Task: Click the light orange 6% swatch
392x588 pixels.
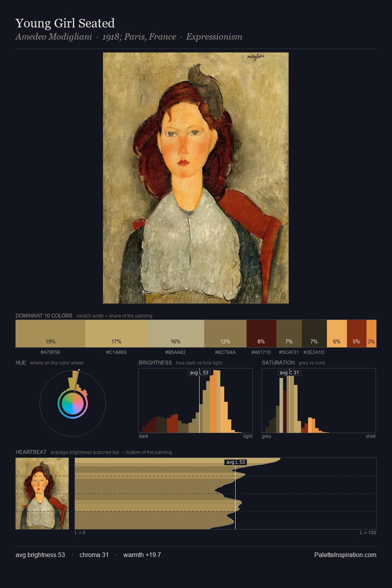Action: point(337,334)
